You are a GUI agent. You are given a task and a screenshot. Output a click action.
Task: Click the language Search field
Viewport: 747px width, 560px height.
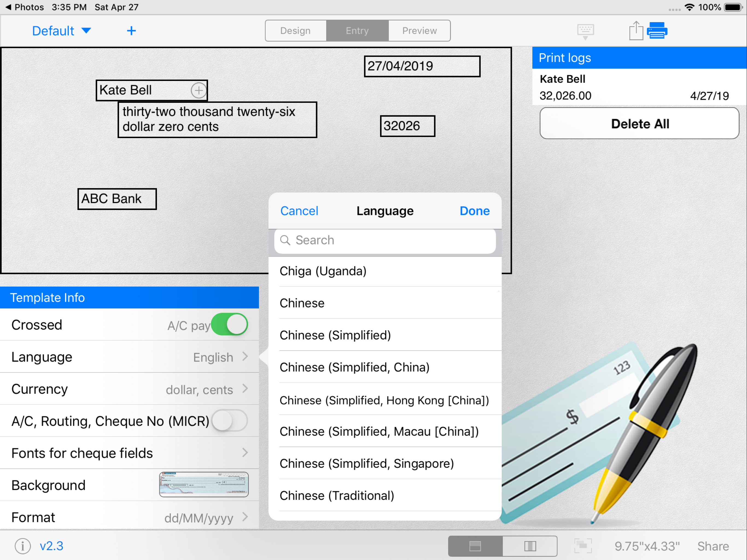click(385, 240)
